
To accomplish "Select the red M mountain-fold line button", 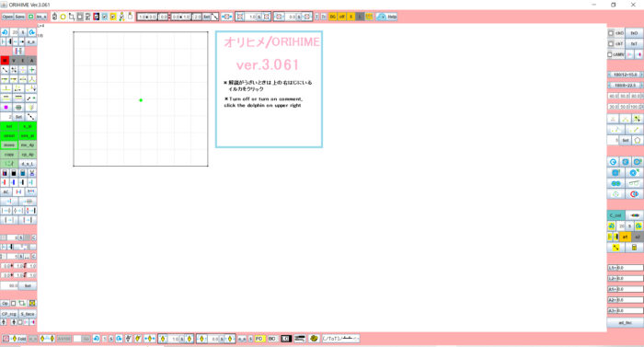I will pyautogui.click(x=5, y=61).
